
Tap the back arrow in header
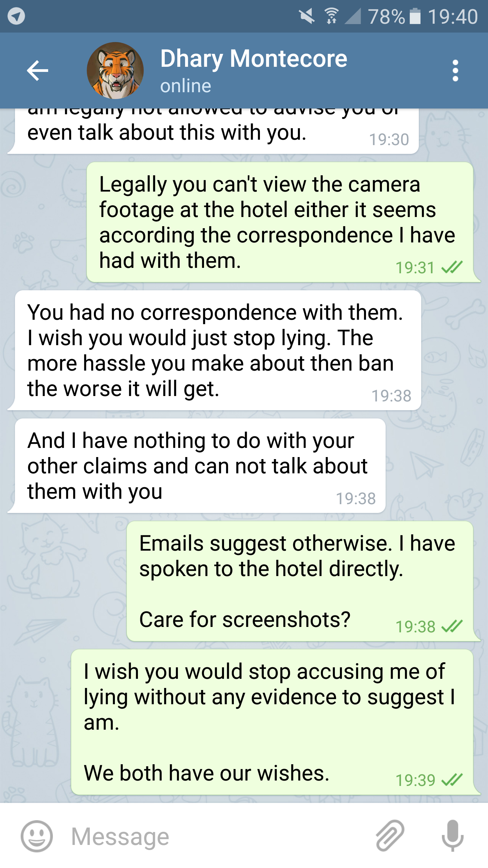point(37,71)
